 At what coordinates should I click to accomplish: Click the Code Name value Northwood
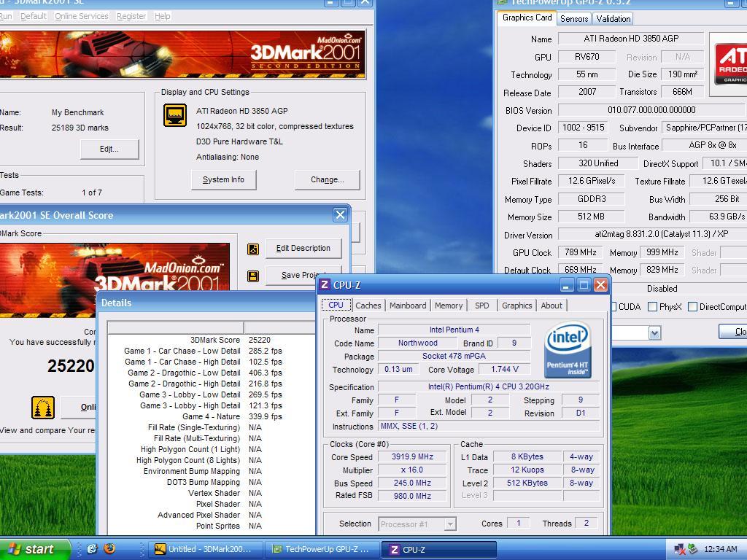click(418, 343)
